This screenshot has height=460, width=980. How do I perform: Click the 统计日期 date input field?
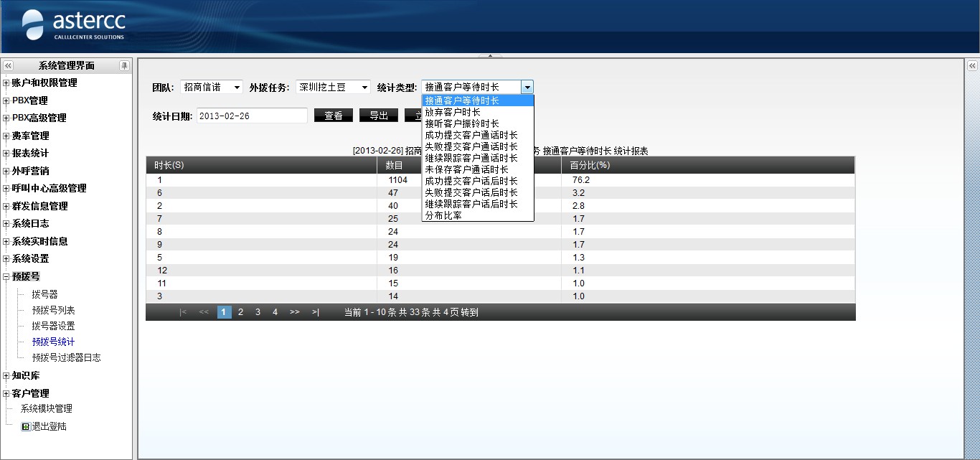coord(251,116)
